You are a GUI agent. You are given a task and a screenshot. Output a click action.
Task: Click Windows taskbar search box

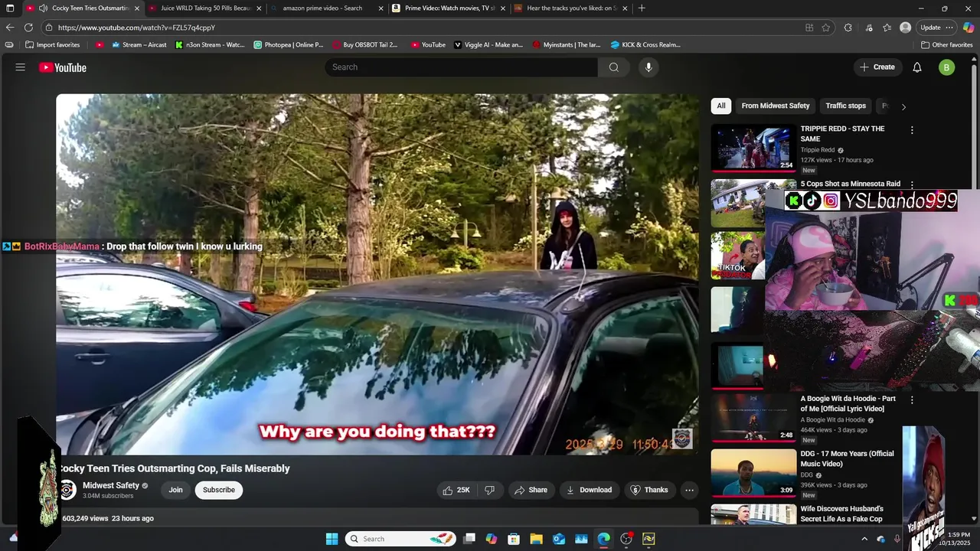400,539
